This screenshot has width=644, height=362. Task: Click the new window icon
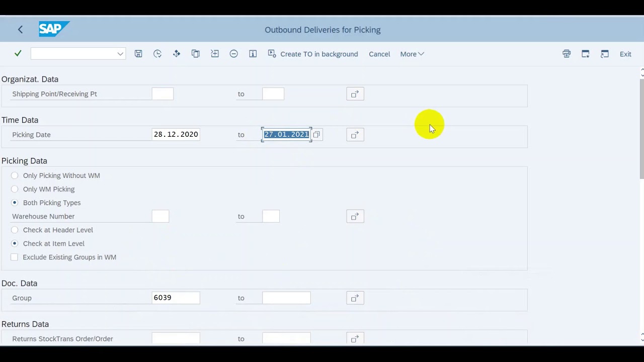pyautogui.click(x=586, y=54)
